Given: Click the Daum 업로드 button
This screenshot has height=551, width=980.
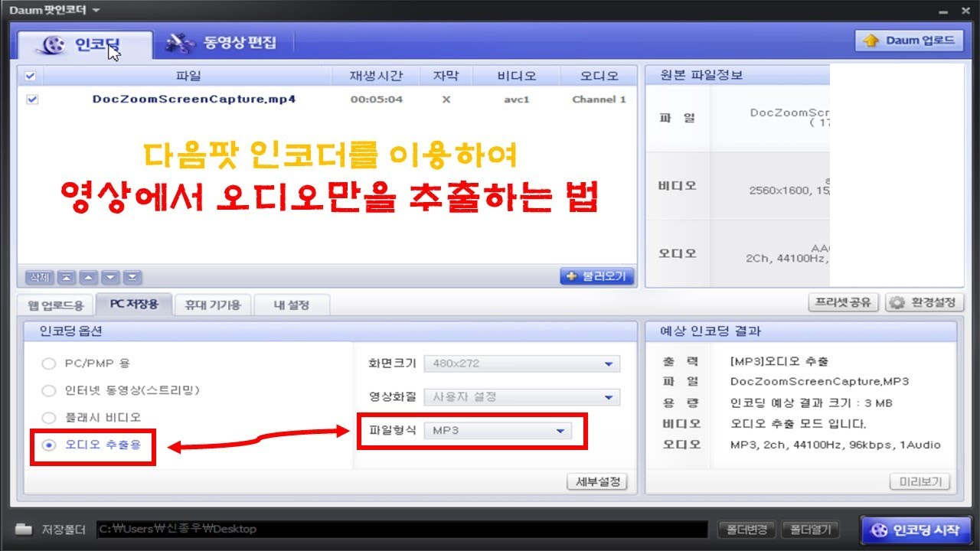Looking at the screenshot, I should click(x=909, y=41).
